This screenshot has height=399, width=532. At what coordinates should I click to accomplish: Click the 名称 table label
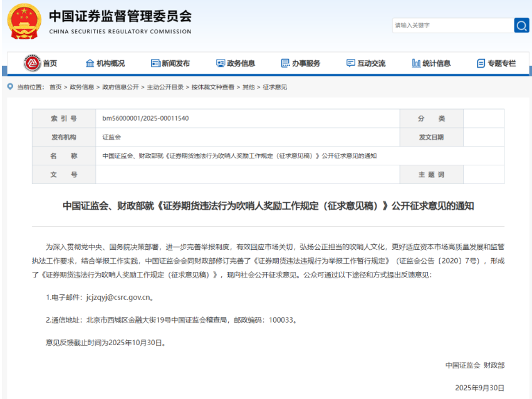[x=64, y=156]
